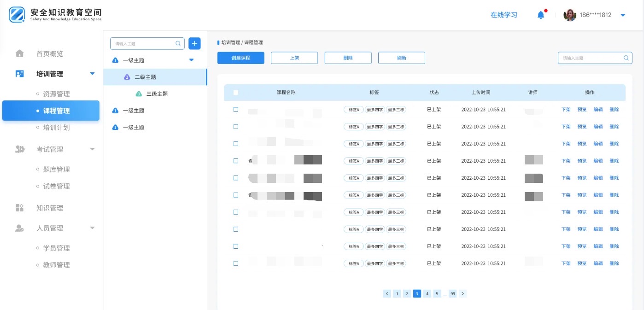644x310 pixels.
Task: Click the 考试管理 sidebar icon
Action: coord(20,149)
